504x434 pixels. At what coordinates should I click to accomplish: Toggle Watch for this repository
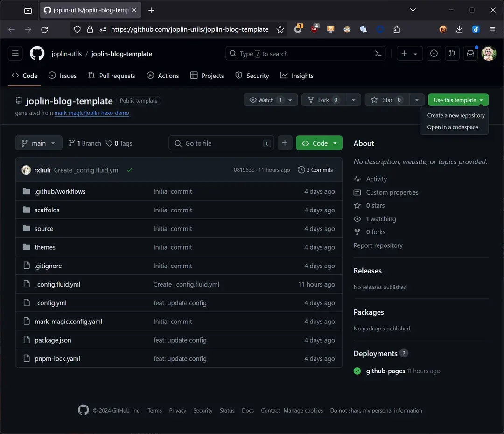266,100
